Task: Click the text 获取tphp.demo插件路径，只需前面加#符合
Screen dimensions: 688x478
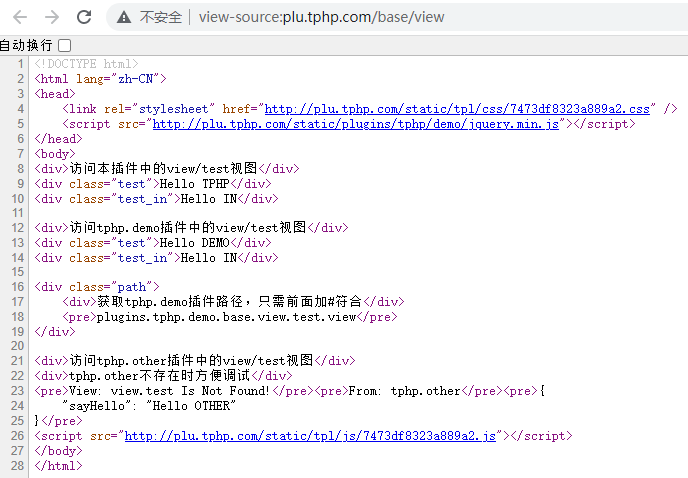Action: pyautogui.click(x=229, y=302)
